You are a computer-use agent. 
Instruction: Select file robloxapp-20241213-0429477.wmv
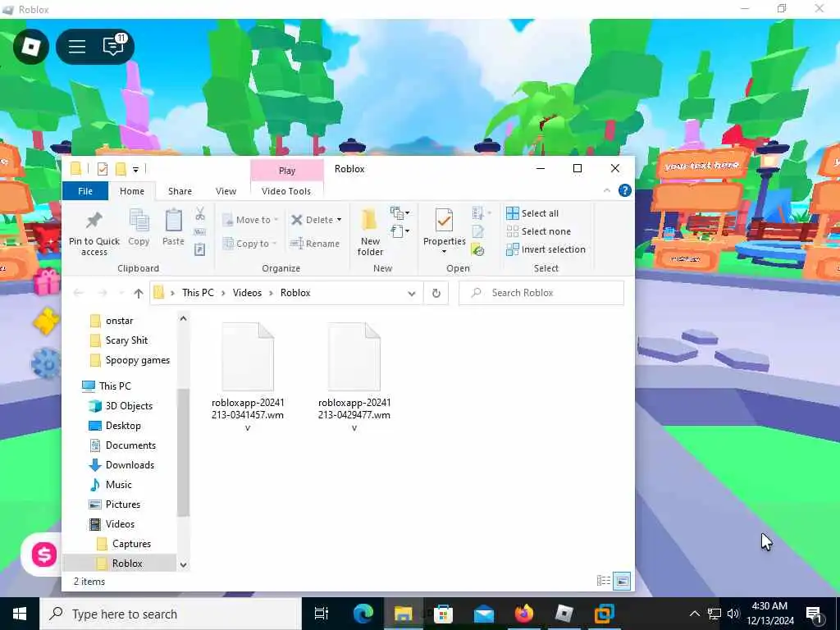pyautogui.click(x=354, y=377)
